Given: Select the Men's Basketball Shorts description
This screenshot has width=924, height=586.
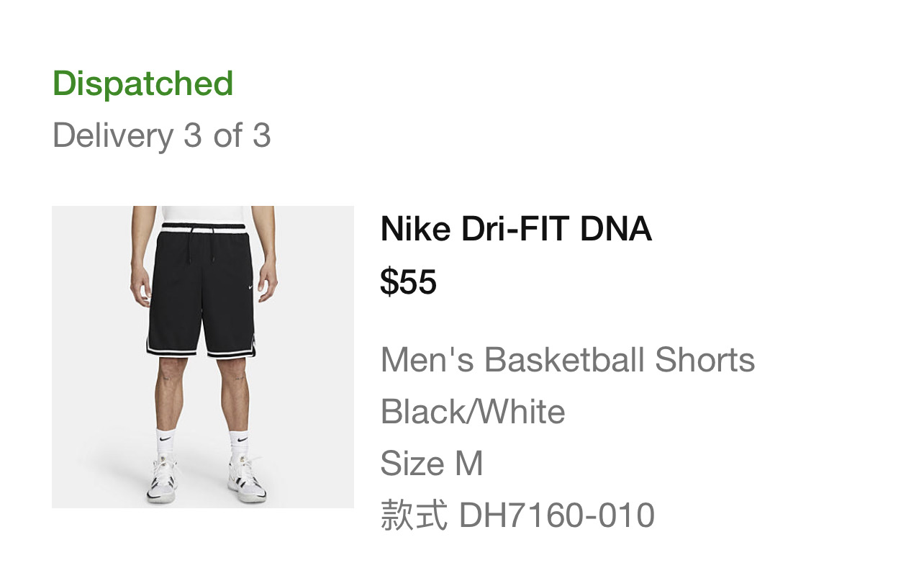Looking at the screenshot, I should (567, 359).
